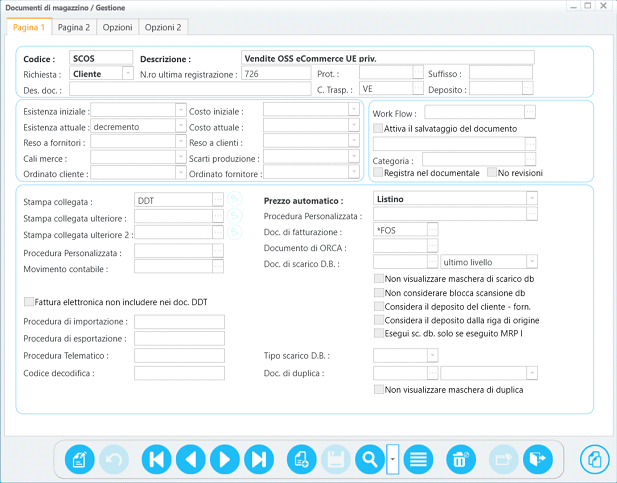617x483 pixels.
Task: Open the Tipo scarico D.B. dropdown
Action: 432,355
